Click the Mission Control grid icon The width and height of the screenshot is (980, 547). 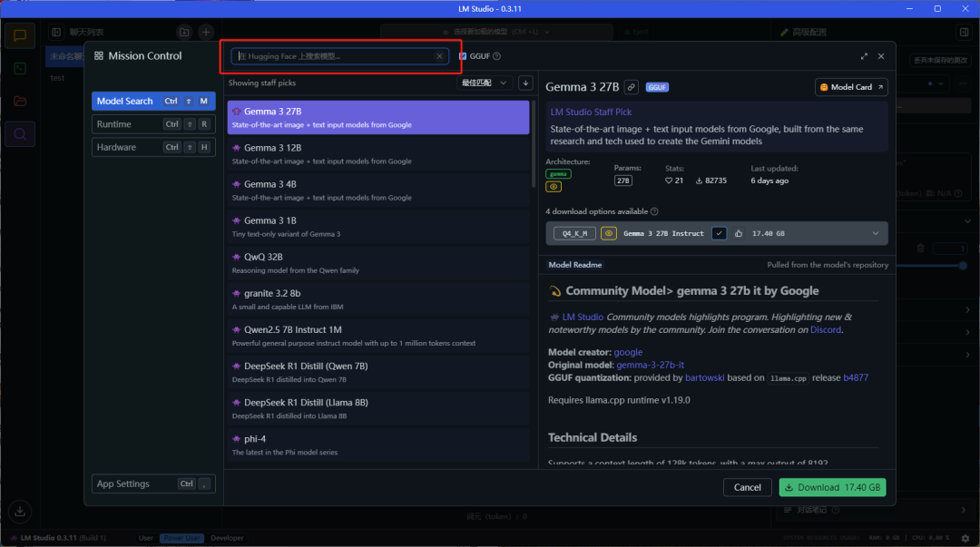(99, 55)
